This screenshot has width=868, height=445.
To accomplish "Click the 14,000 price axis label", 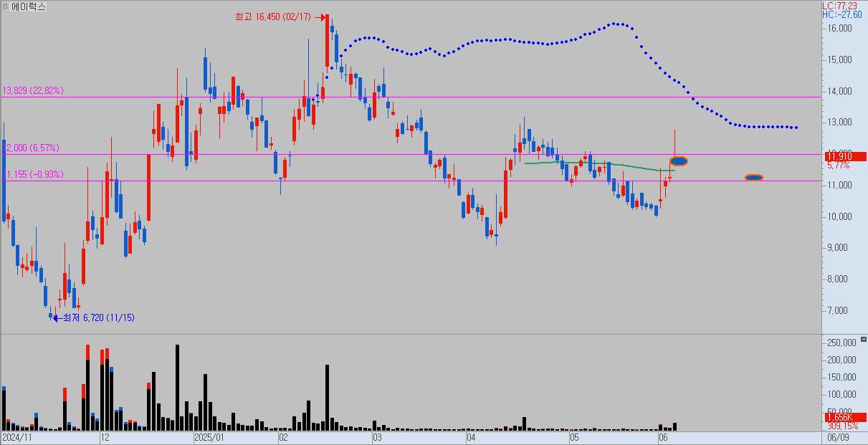I will pyautogui.click(x=839, y=92).
